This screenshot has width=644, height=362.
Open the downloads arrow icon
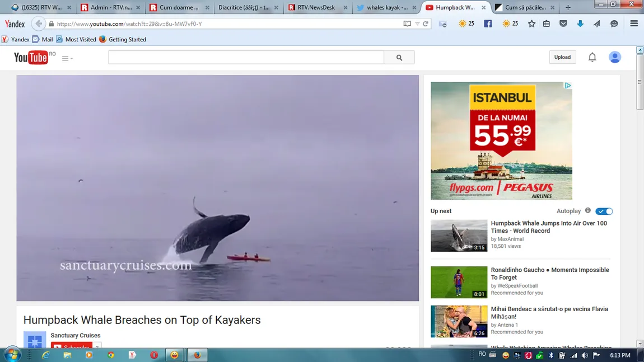[580, 23]
